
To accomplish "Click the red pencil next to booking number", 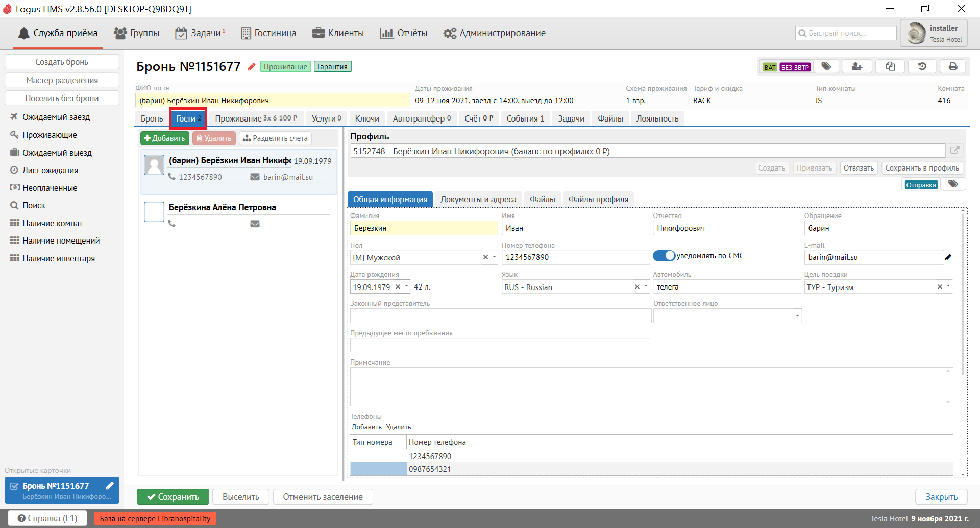I will pos(251,67).
